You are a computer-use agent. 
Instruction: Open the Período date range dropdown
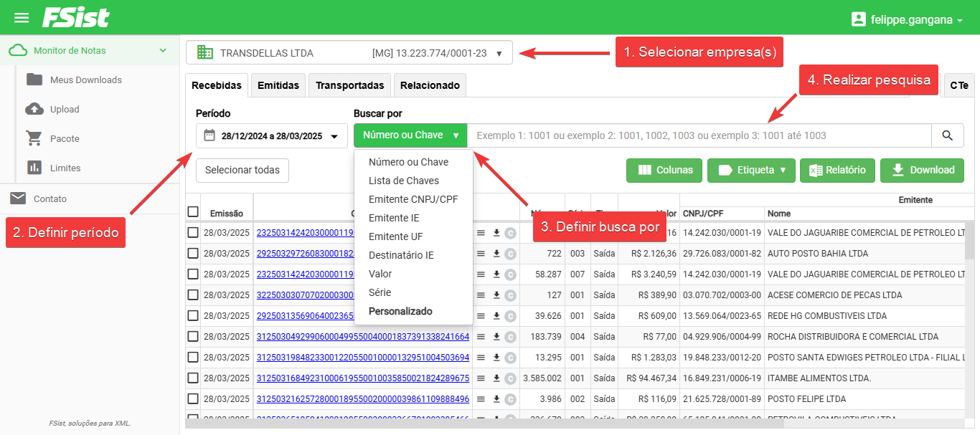271,136
